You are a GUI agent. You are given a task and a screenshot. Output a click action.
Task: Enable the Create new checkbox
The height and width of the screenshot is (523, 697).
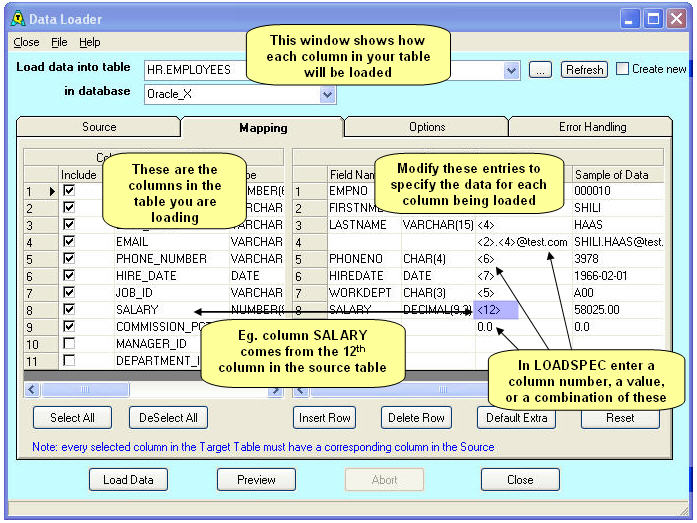(x=622, y=69)
